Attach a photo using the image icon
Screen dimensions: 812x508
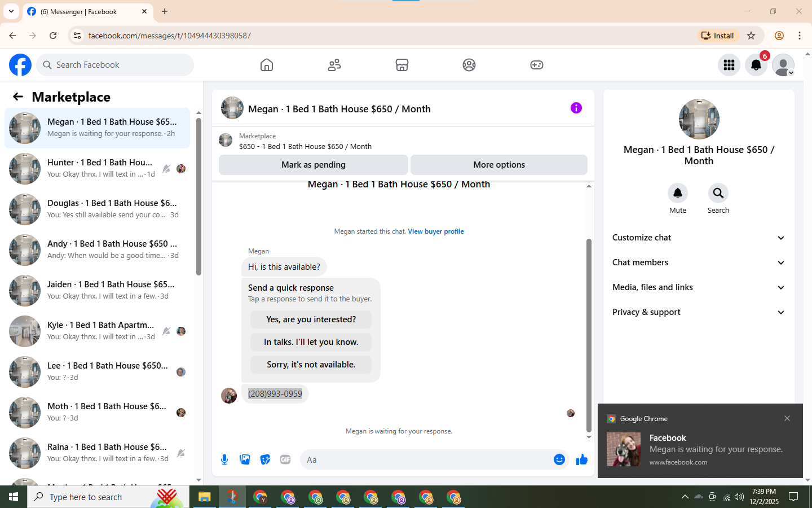(245, 459)
